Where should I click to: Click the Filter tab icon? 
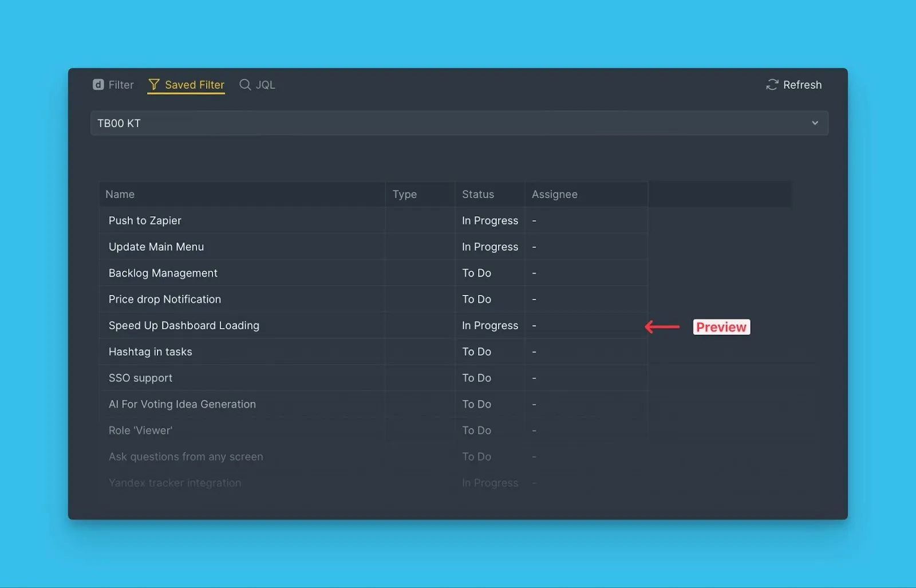(98, 85)
